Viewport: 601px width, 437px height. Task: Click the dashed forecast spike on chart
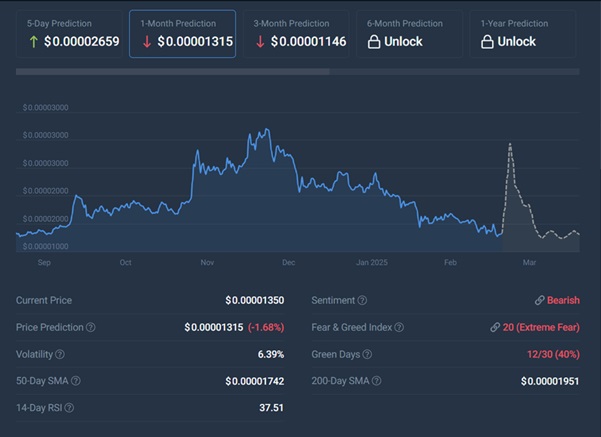(510, 145)
